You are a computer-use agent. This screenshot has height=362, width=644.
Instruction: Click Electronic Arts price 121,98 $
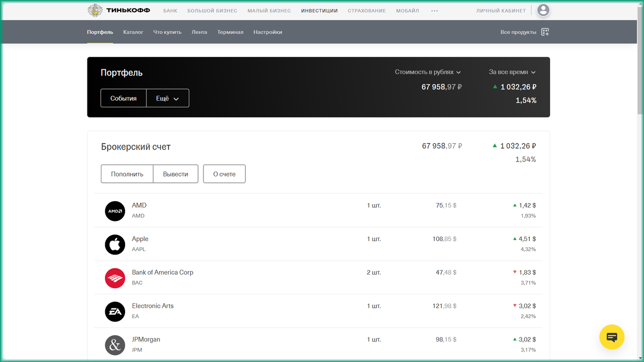[444, 306]
